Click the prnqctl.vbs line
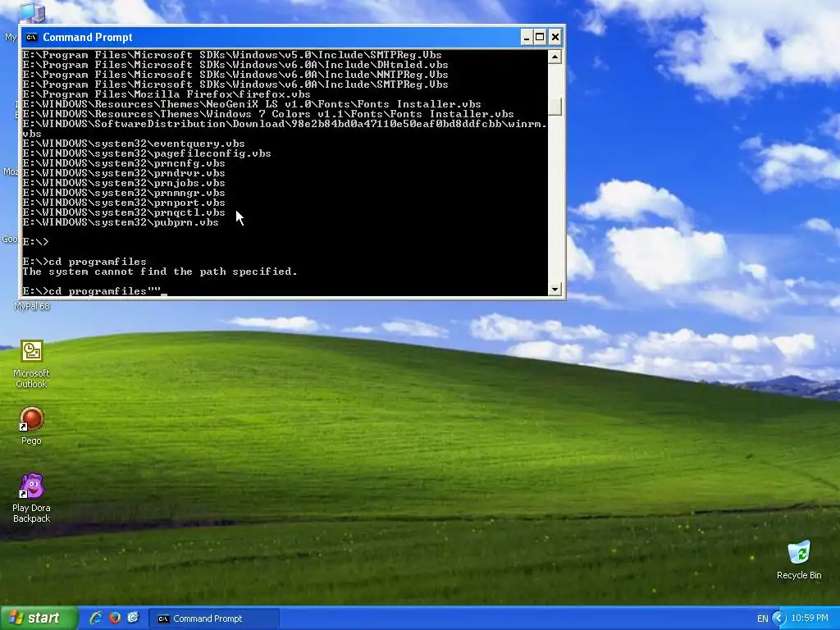 [x=124, y=212]
